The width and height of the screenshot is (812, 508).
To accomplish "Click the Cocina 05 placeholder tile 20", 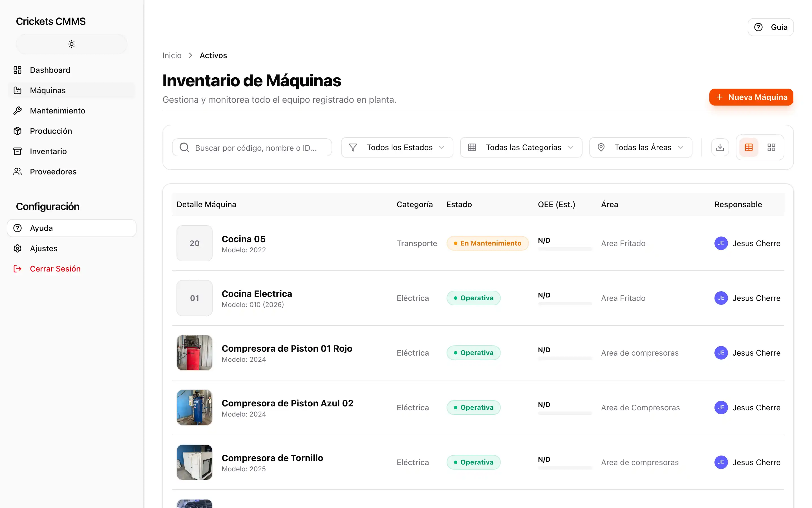I will 194,243.
